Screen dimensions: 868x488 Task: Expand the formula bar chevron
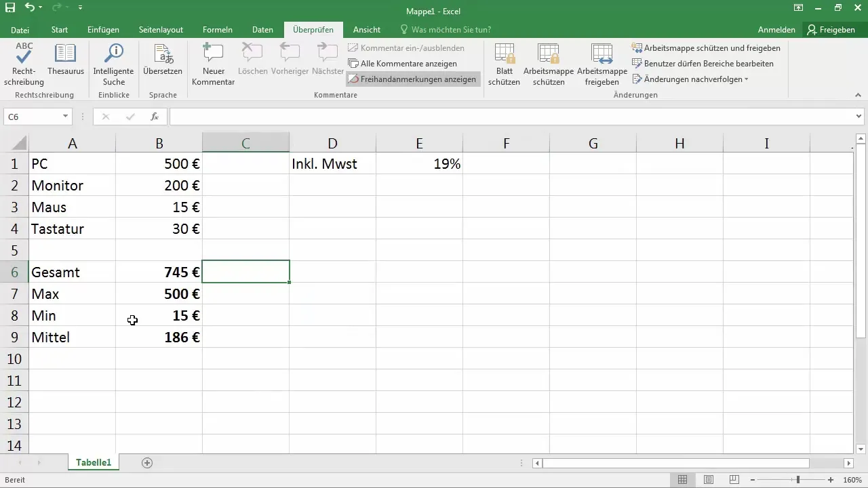tap(859, 117)
